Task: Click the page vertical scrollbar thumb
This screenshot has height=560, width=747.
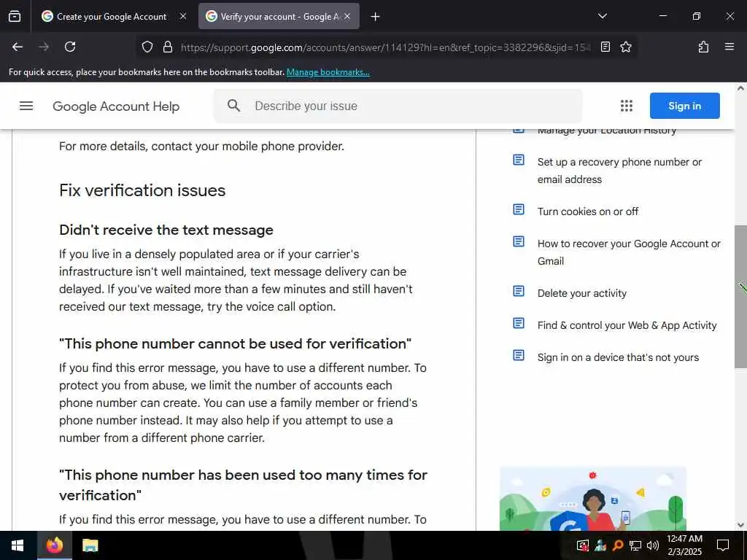Action: pyautogui.click(x=740, y=296)
